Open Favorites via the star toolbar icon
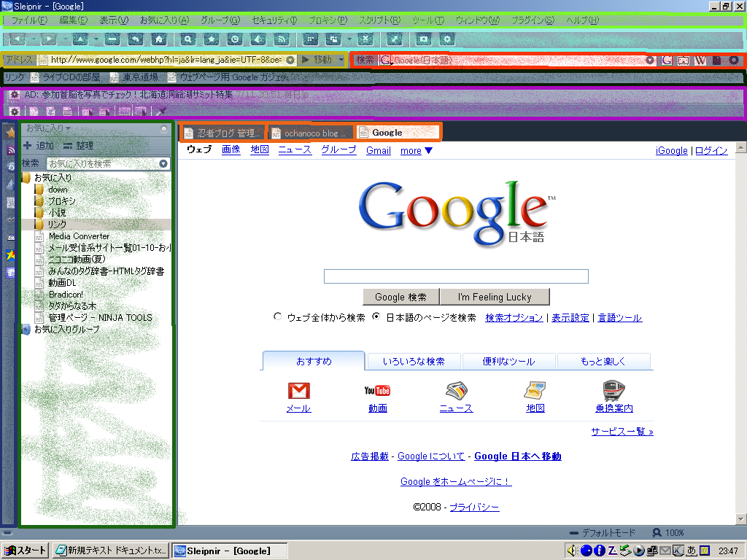Screen dimensions: 747x560 click(211, 39)
